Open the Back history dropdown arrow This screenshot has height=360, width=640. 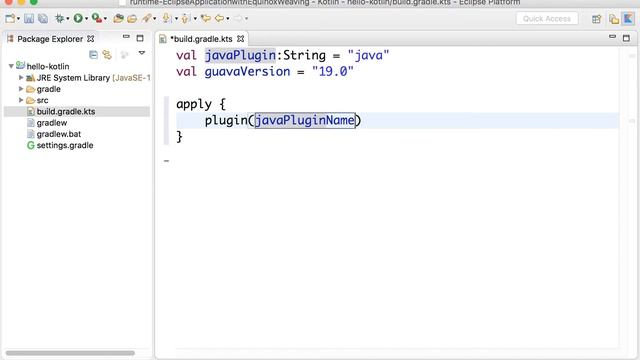(228, 19)
